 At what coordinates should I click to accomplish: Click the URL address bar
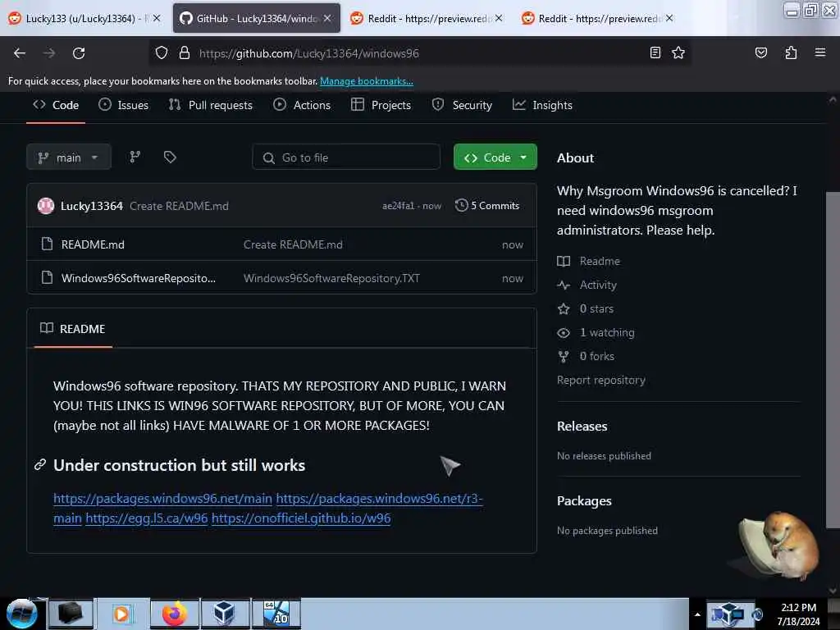(418, 53)
